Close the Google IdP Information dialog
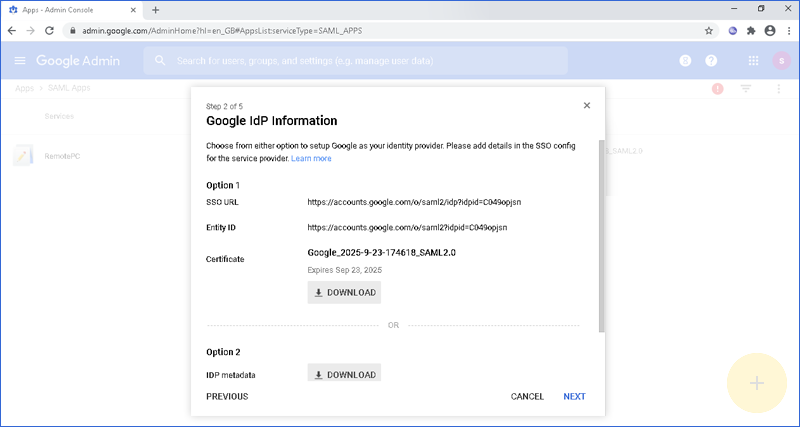The height and width of the screenshot is (427, 800). tap(586, 105)
